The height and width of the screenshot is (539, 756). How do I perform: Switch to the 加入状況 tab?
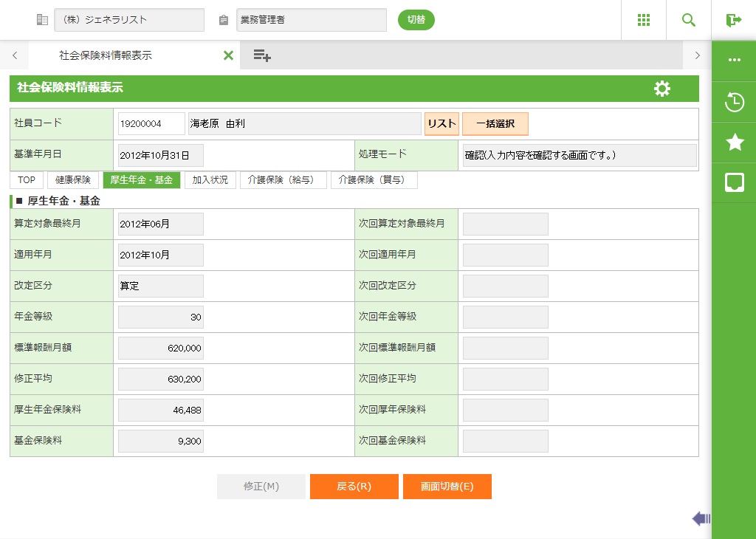click(x=210, y=180)
